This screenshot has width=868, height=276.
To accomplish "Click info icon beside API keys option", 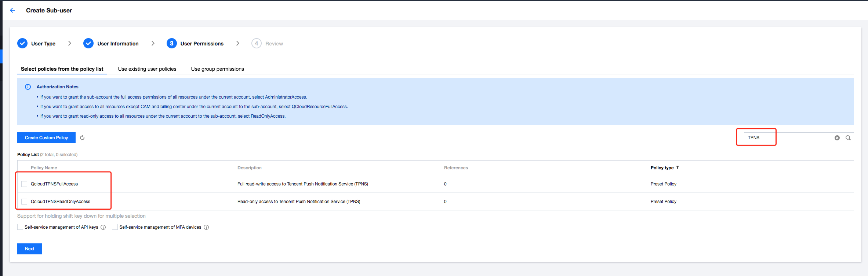I will point(103,227).
